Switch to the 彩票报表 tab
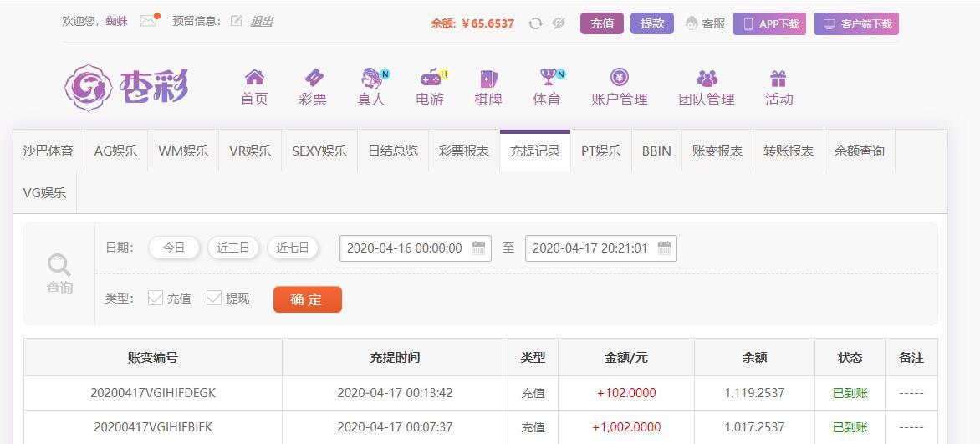980x444 pixels. 464,151
